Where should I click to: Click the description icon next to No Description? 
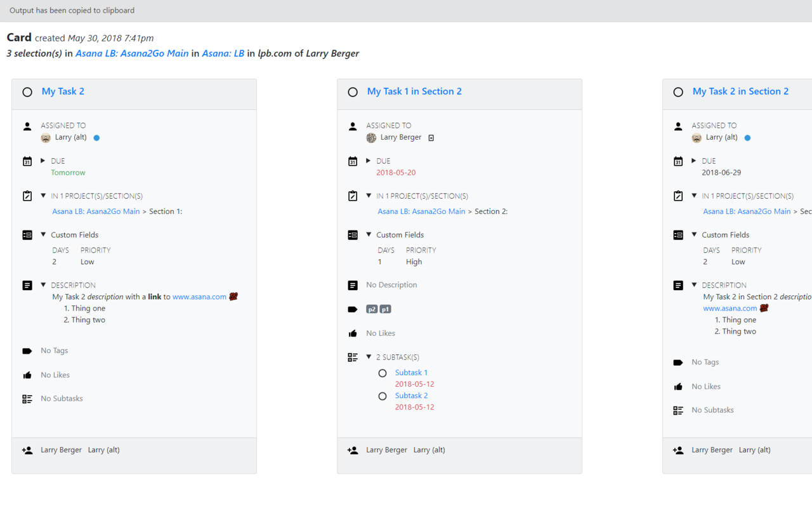point(353,285)
